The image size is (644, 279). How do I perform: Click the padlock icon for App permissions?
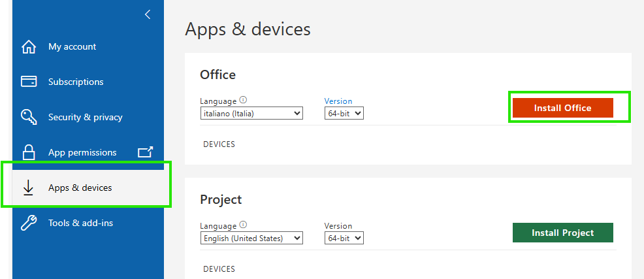(28, 152)
